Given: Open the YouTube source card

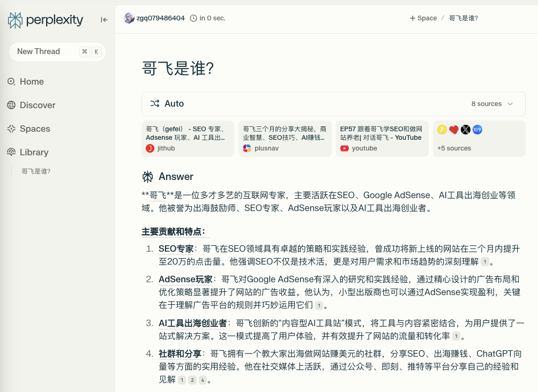Looking at the screenshot, I should click(382, 139).
